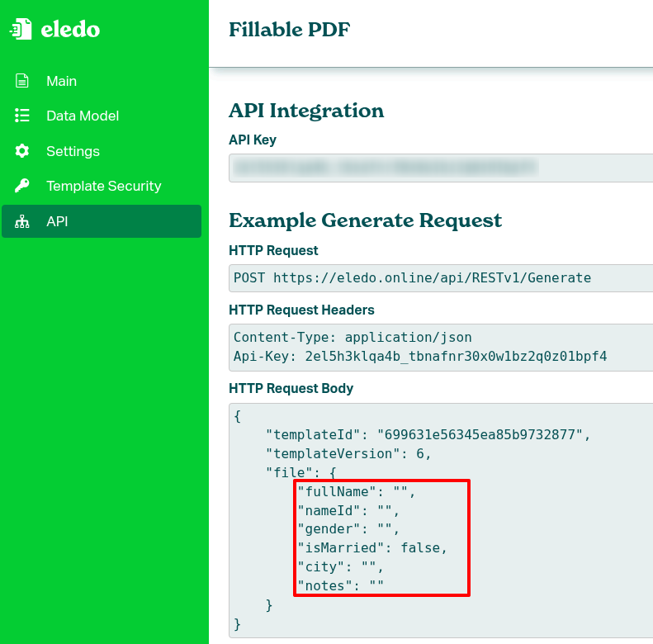
Task: Click the isMarried false line
Action: click(x=372, y=547)
